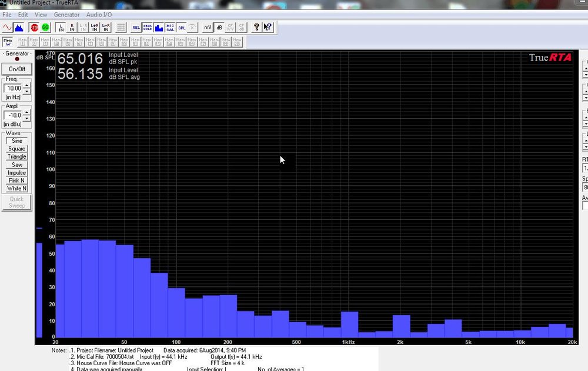This screenshot has height=371, width=588.
Task: Click the house curve icon beside SPL
Action: click(192, 28)
